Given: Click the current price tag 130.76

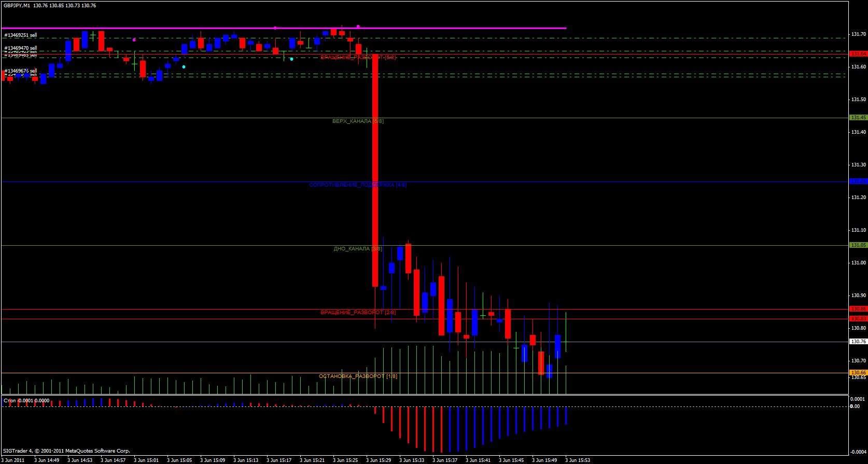Looking at the screenshot, I should coord(858,342).
